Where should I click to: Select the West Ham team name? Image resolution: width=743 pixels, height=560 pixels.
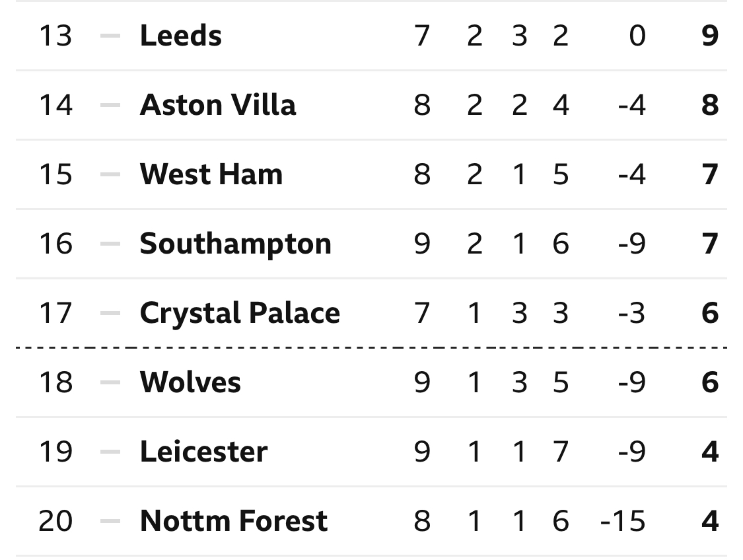pyautogui.click(x=211, y=174)
